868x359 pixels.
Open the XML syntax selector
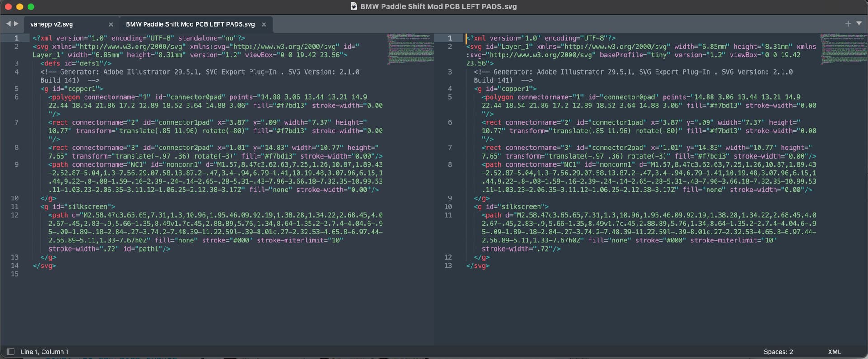(x=835, y=352)
